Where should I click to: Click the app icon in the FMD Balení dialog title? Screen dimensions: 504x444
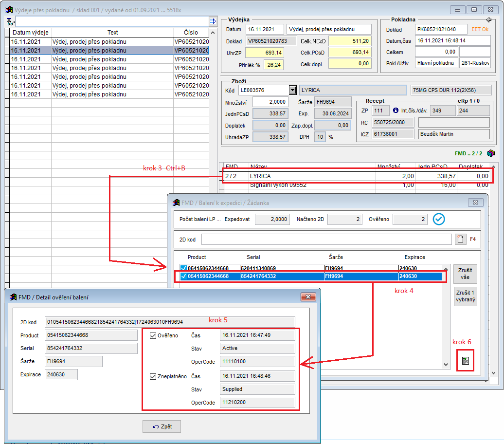[x=176, y=203]
